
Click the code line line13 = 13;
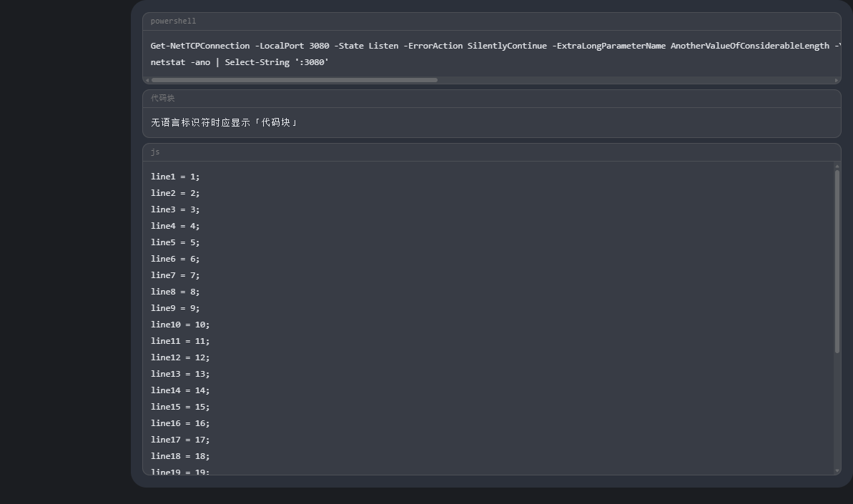point(180,374)
